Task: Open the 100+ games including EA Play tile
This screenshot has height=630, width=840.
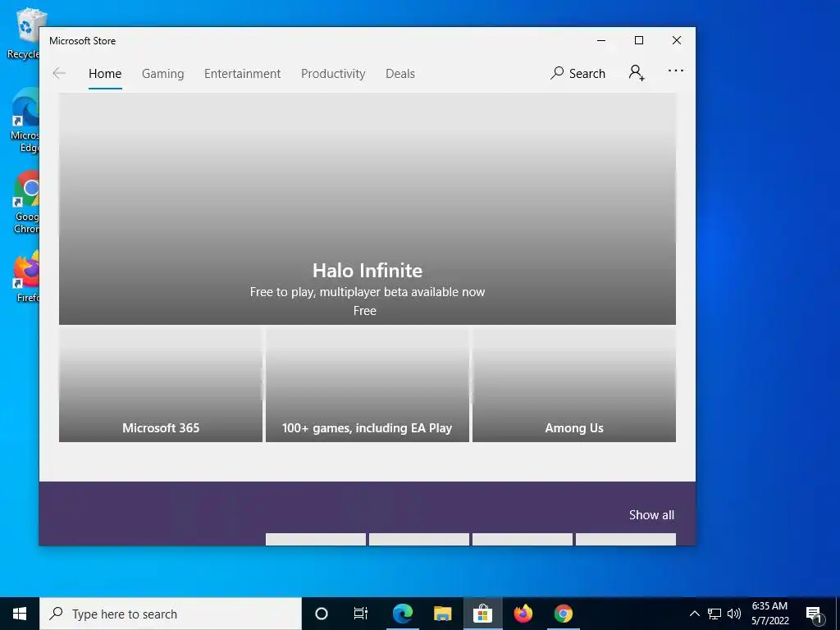Action: 367,385
